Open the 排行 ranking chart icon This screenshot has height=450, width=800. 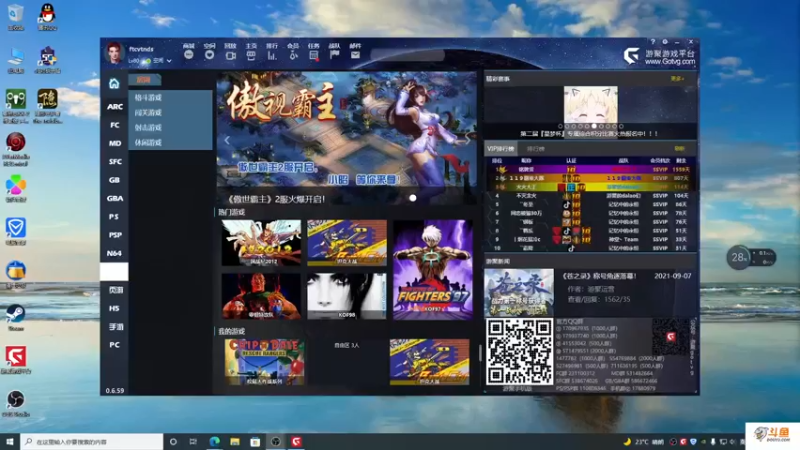(x=272, y=55)
